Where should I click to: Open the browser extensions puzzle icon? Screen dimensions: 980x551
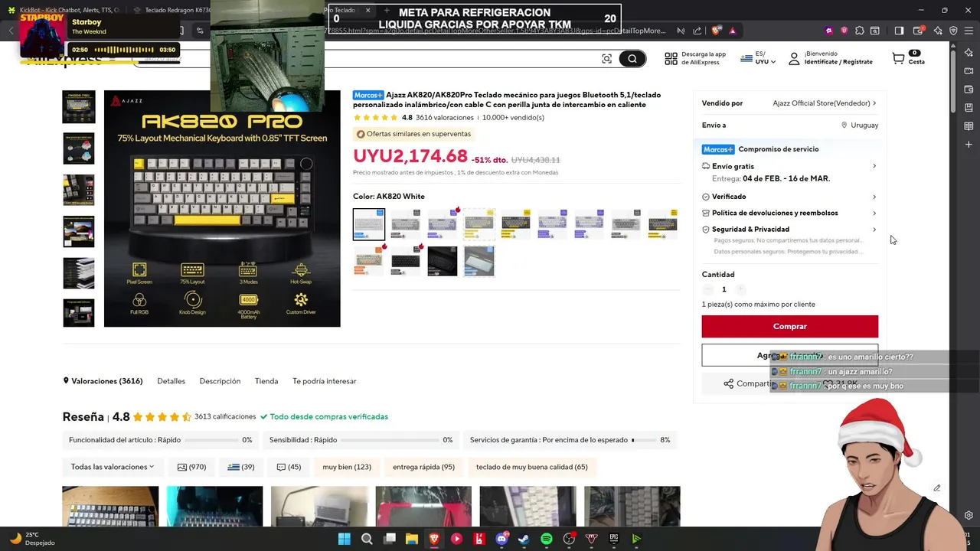(860, 31)
